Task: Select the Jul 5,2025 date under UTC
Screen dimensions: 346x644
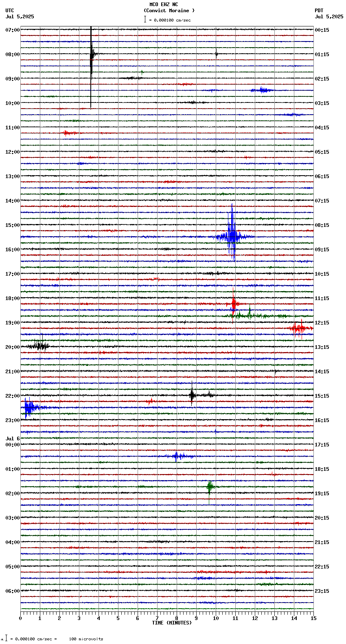Action: click(20, 17)
